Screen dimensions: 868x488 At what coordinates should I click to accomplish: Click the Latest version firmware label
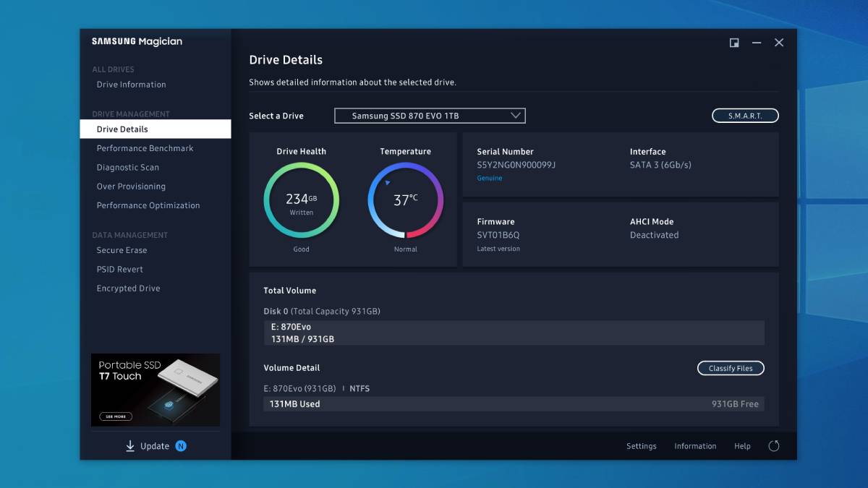click(x=498, y=249)
